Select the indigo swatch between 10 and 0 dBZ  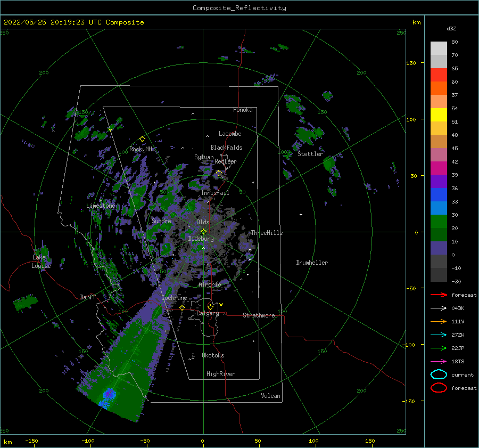439,248
